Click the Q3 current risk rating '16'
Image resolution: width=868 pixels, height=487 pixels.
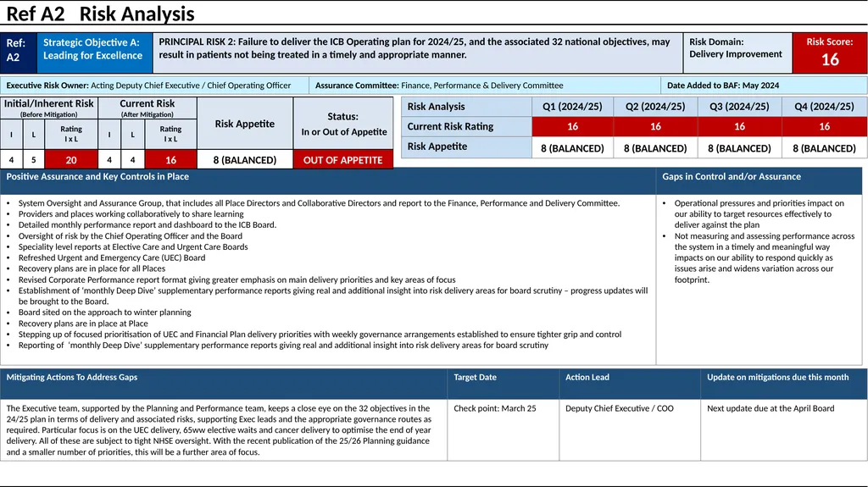[739, 126]
